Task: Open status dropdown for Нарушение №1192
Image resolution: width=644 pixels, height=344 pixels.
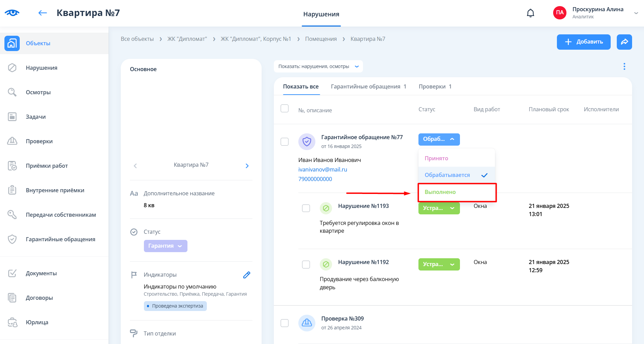Action: click(x=439, y=264)
